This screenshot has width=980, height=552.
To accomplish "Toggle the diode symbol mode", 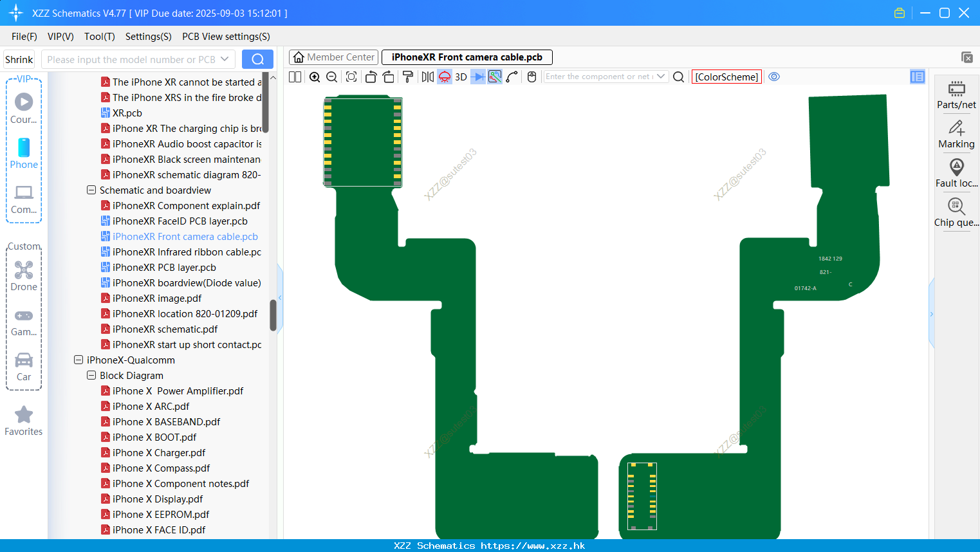I will (478, 77).
